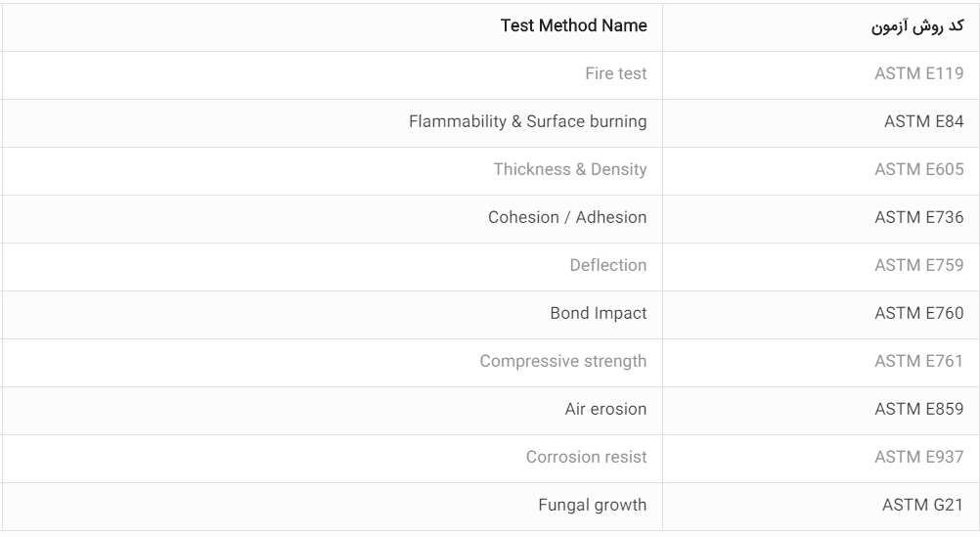This screenshot has height=537, width=980.
Task: Click Flammability & Surface burning text
Action: point(527,122)
